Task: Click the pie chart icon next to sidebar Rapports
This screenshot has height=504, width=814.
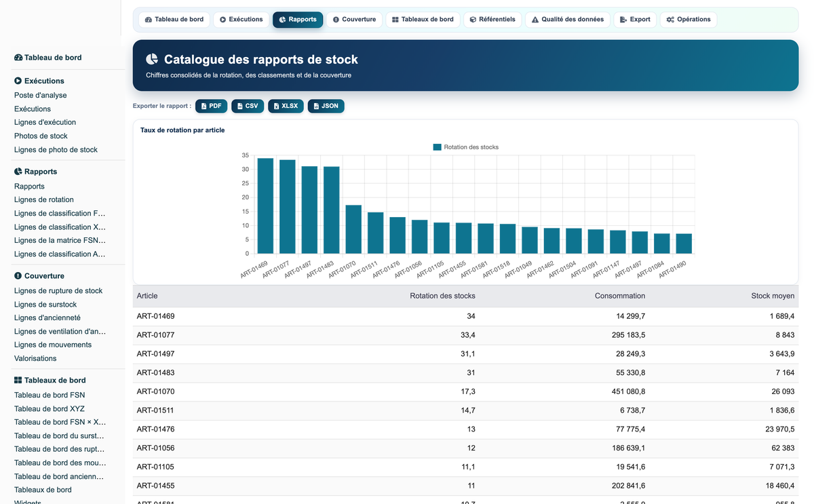Action: click(18, 172)
